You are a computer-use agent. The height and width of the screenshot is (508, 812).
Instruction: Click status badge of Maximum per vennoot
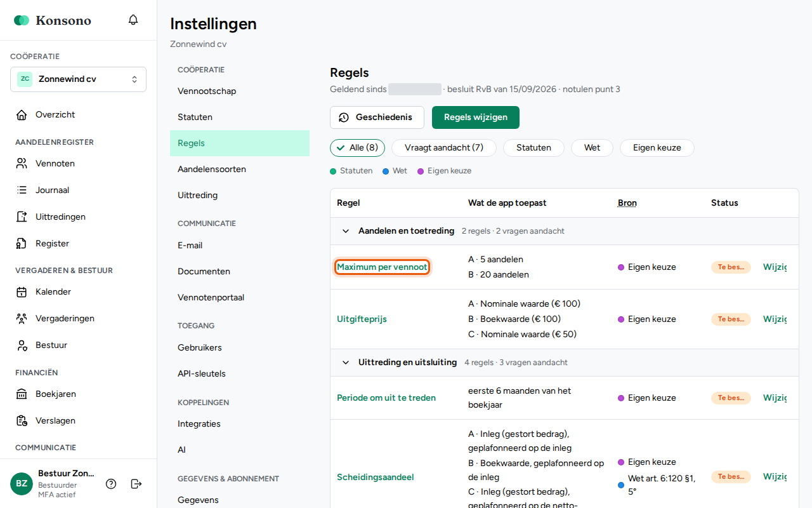click(x=731, y=267)
